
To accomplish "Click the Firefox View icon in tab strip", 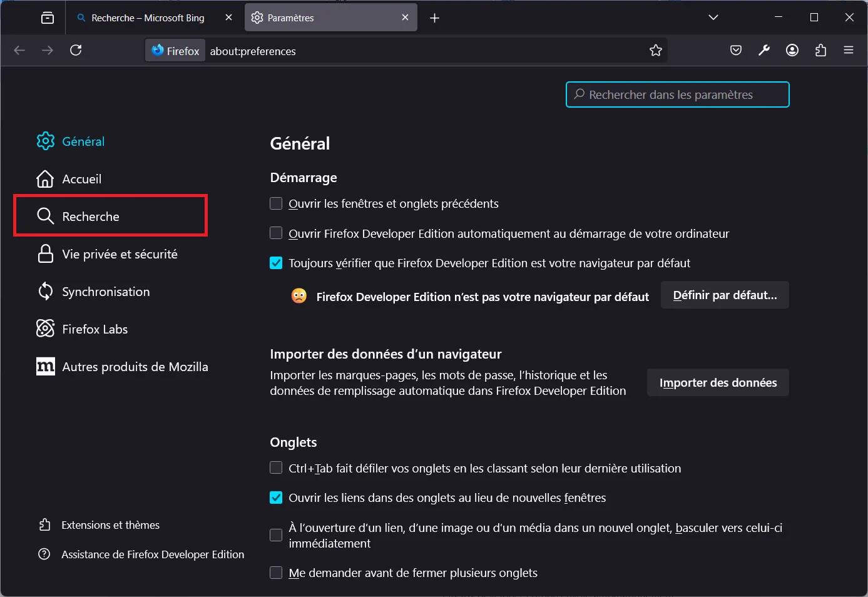I will [x=48, y=18].
